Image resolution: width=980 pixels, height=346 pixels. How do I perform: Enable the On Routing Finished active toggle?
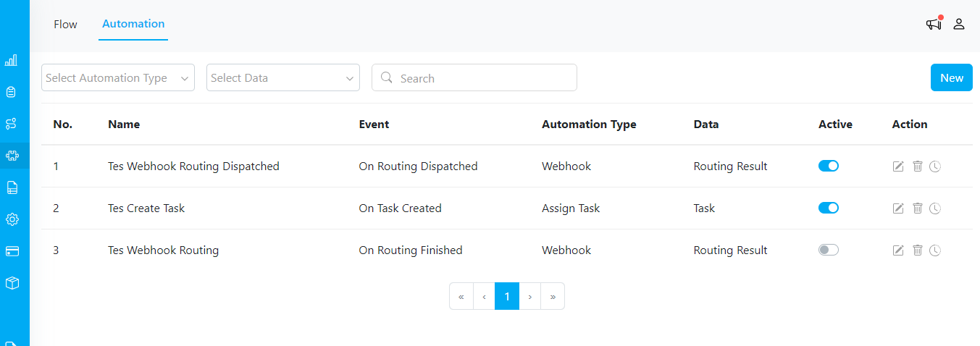pos(829,250)
